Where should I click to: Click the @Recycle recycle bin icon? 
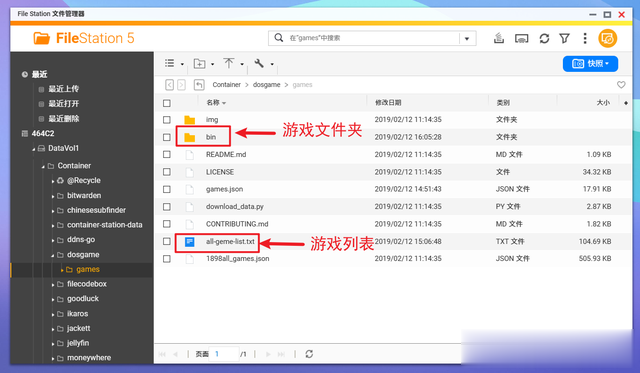click(x=60, y=180)
